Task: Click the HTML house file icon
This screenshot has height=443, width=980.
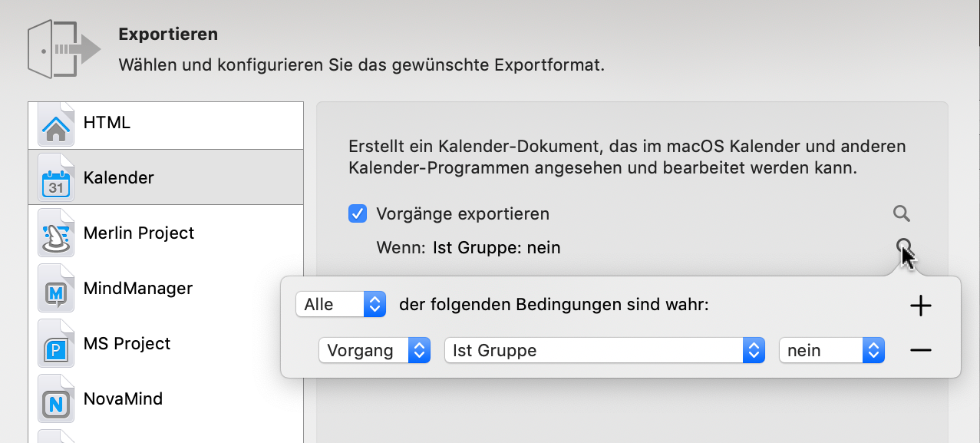Action: (56, 124)
